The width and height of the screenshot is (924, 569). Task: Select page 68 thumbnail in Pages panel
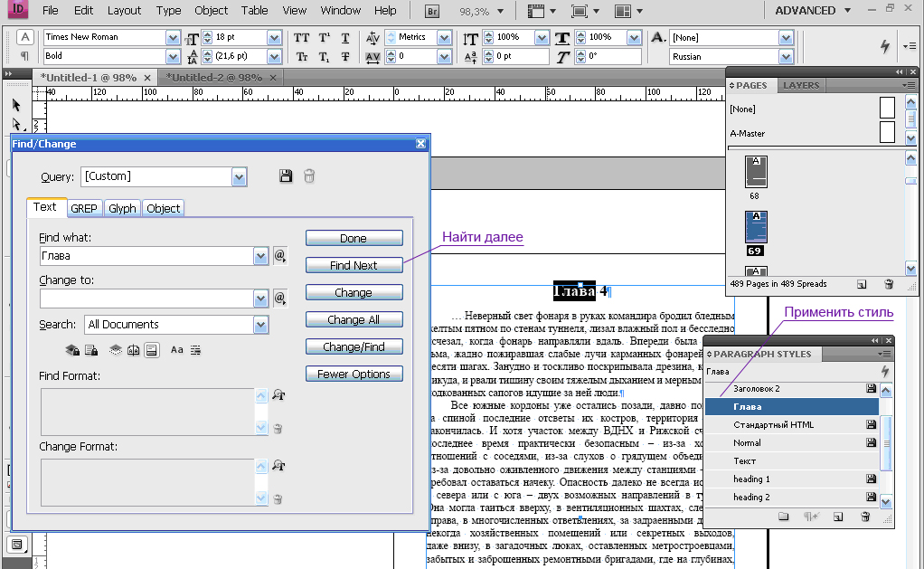[756, 172]
